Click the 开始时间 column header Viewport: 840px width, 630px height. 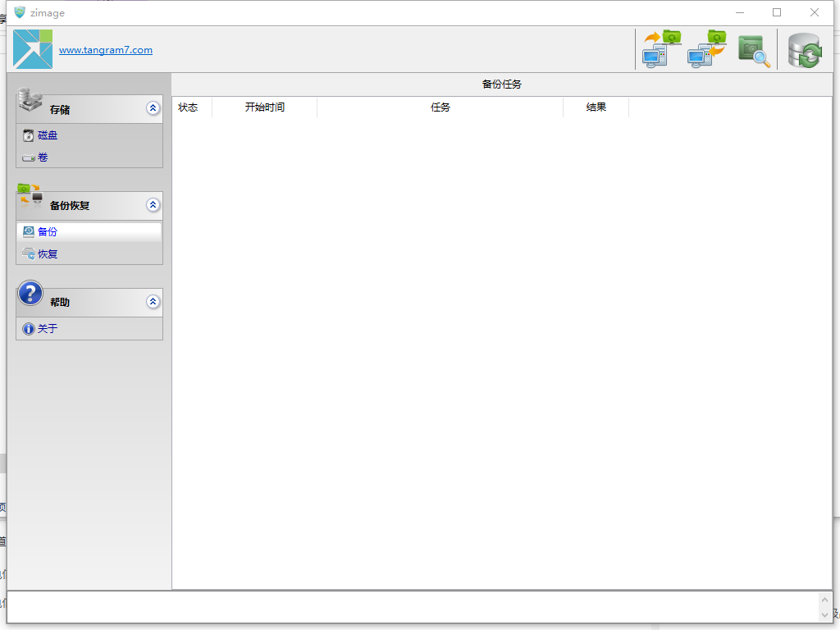264,107
